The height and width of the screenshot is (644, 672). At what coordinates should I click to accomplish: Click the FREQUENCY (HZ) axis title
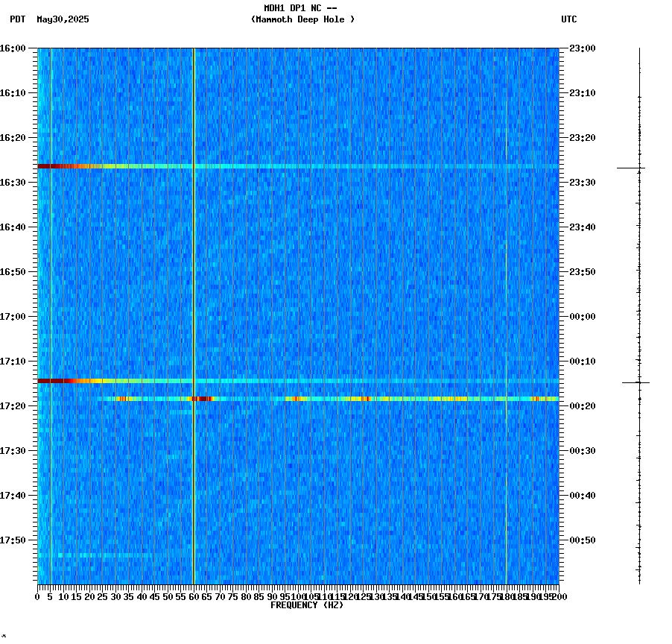pos(308,605)
